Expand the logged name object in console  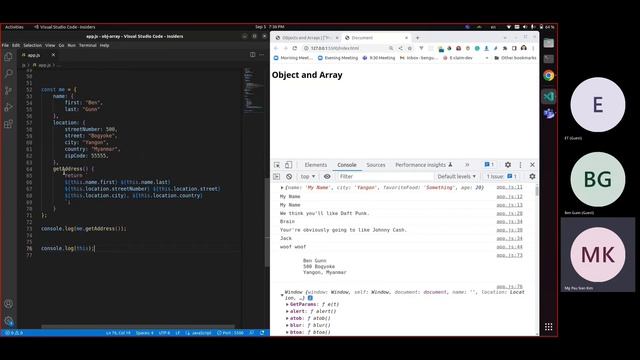tap(282, 188)
